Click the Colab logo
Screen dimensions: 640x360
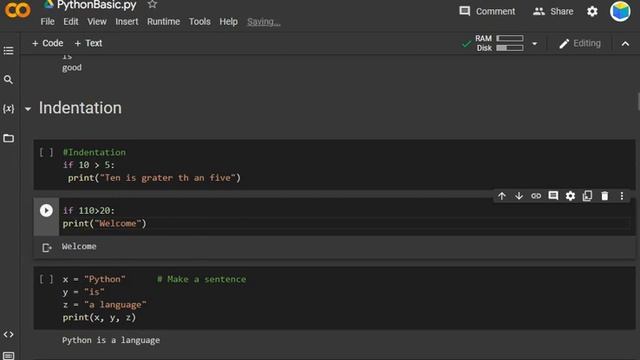pos(18,10)
